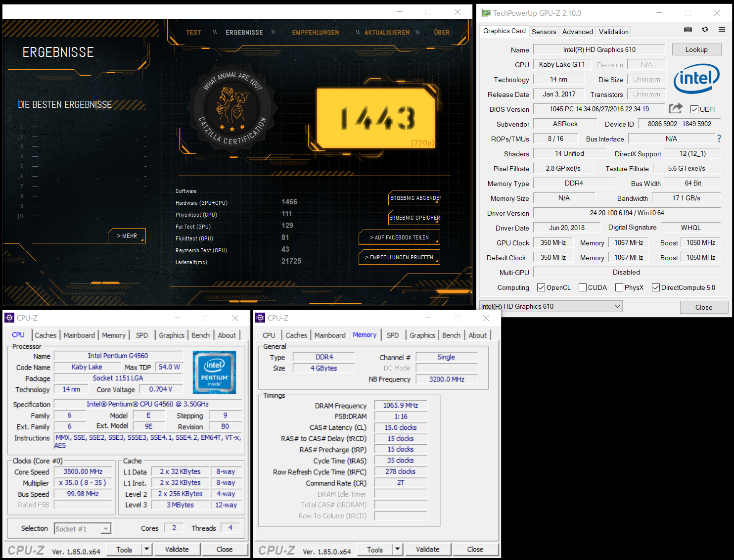Screen dimensions: 734x560
Task: Open SPD tab in CPU-Z Memory window
Action: click(x=393, y=335)
